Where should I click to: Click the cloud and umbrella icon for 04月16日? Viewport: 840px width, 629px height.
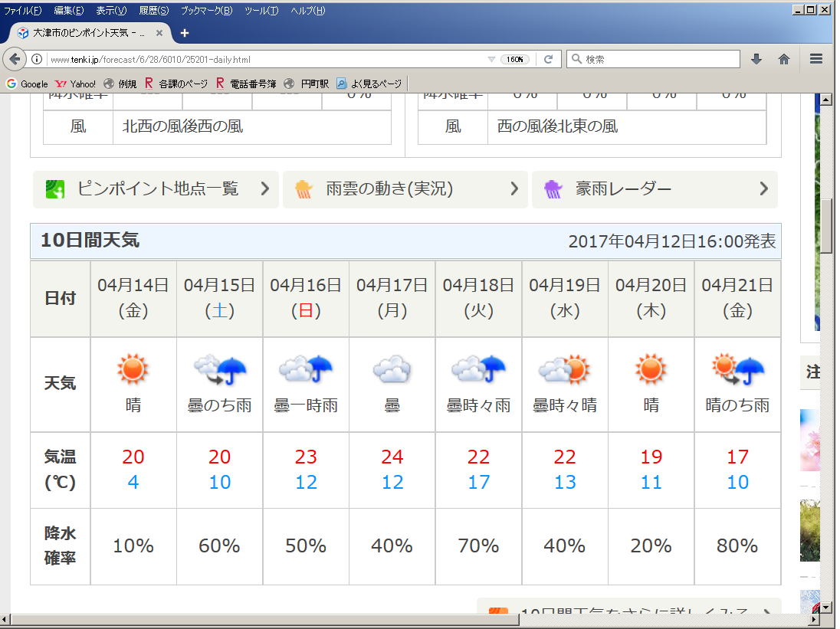click(x=306, y=369)
